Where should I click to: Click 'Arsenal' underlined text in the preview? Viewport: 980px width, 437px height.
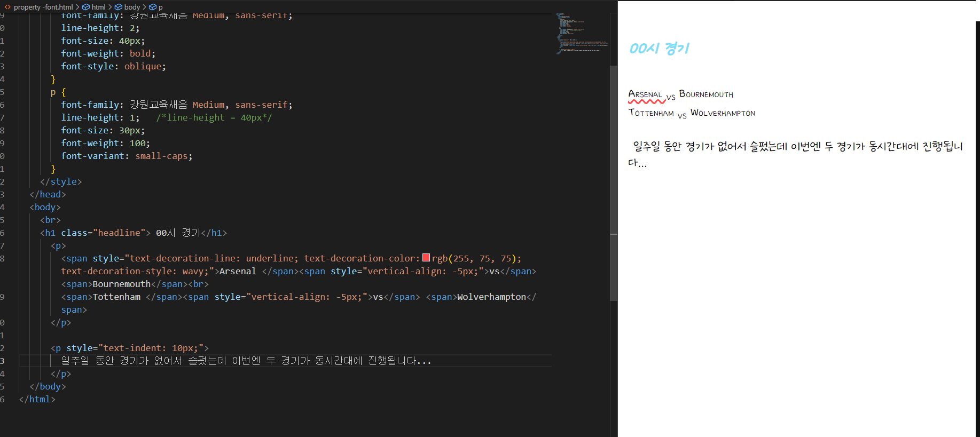tap(645, 94)
